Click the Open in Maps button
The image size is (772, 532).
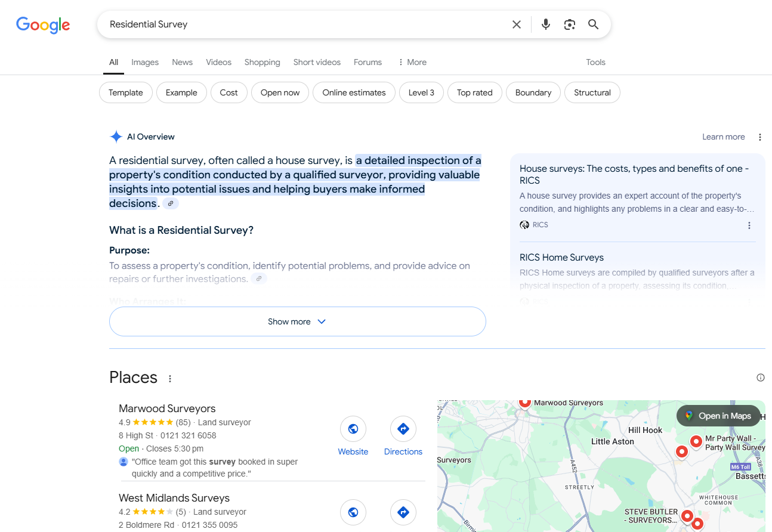(x=718, y=416)
